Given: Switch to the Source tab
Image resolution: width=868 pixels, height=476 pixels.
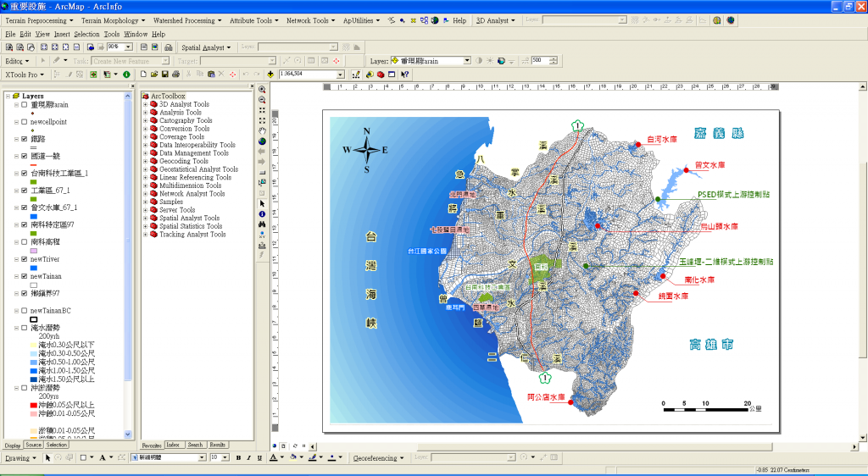Looking at the screenshot, I should click(x=33, y=445).
